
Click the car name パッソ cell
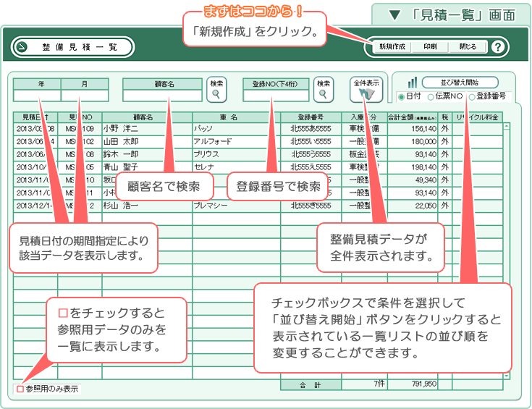[x=237, y=129]
